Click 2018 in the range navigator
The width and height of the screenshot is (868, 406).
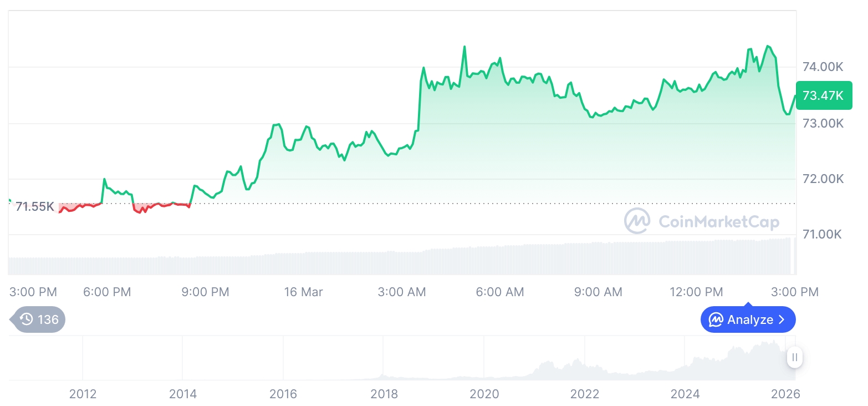pos(384,394)
